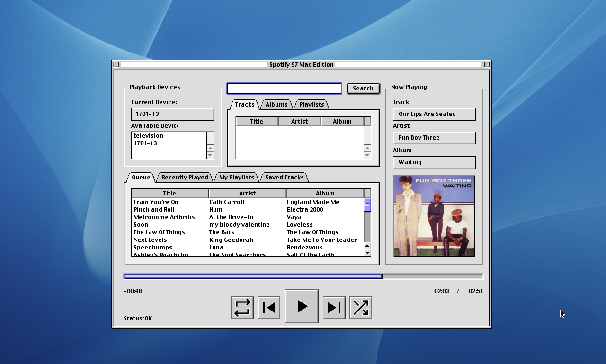
Task: Start playback with the play button
Action: pos(302,306)
